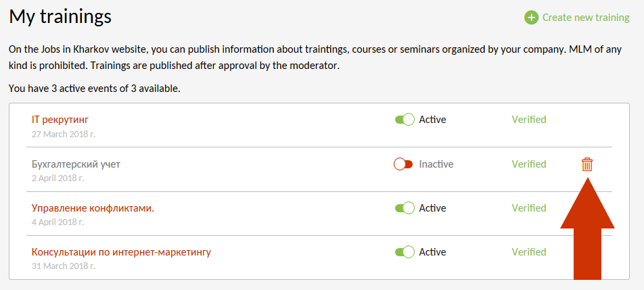Click Verified status of Консультации по интернет-маркетингу
This screenshot has width=644, height=290.
(529, 252)
